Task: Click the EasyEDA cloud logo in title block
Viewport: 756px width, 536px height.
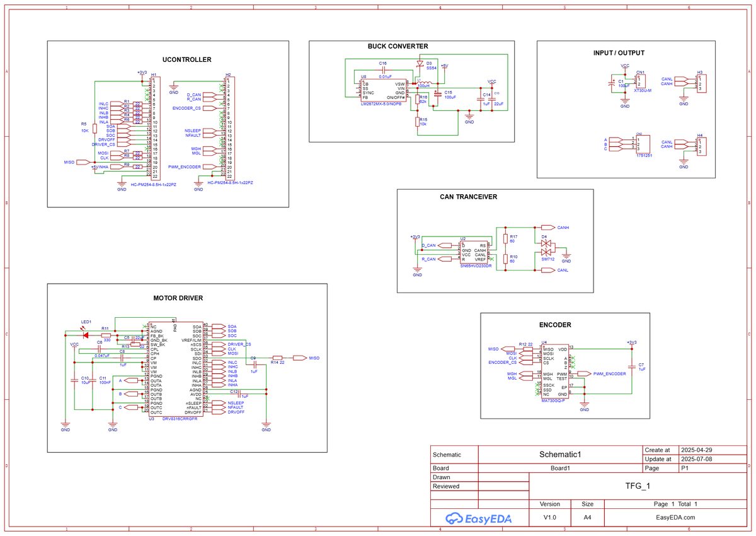Action: 479,518
